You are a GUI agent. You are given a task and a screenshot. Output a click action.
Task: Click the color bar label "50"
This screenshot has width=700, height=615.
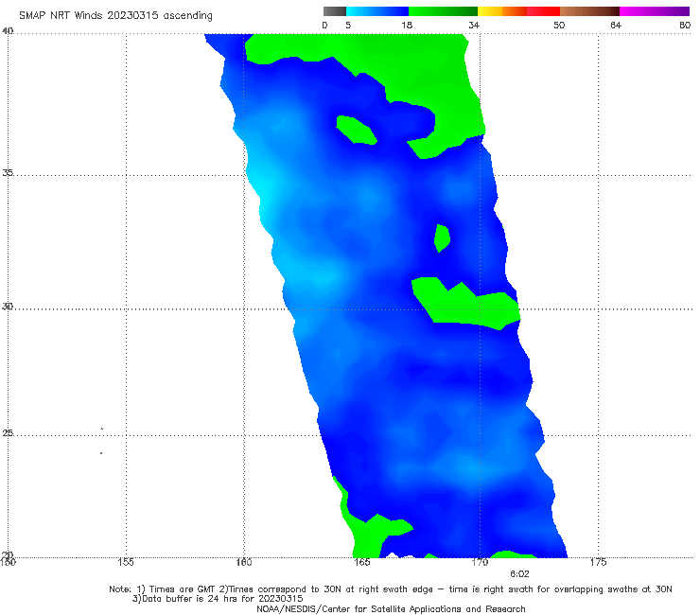click(559, 25)
